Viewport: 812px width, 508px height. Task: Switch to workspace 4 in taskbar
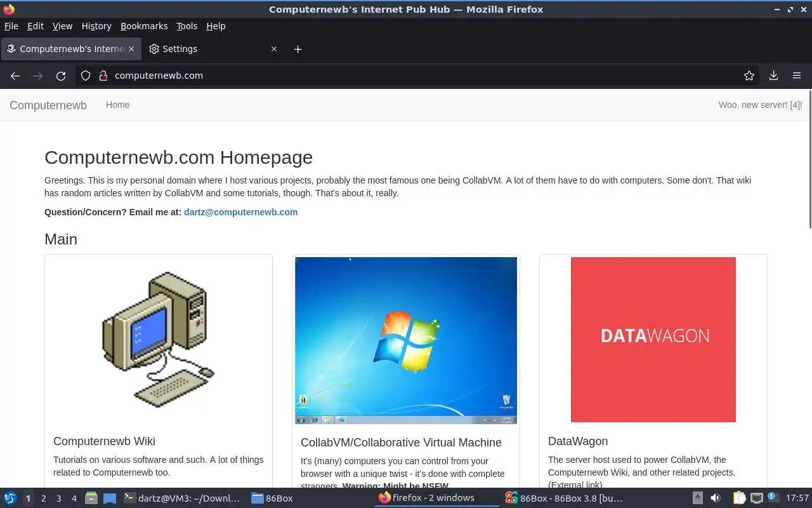click(74, 498)
